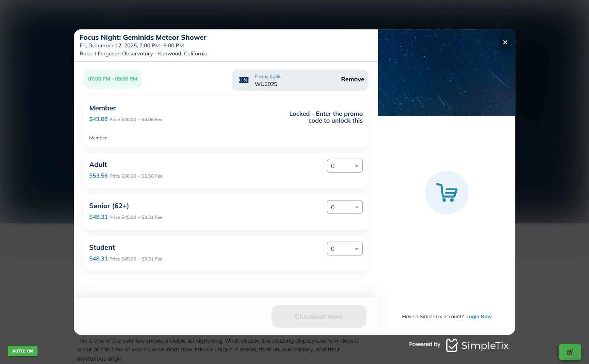Click the empty cart icon in the dialog
The height and width of the screenshot is (364, 589).
pos(446,192)
